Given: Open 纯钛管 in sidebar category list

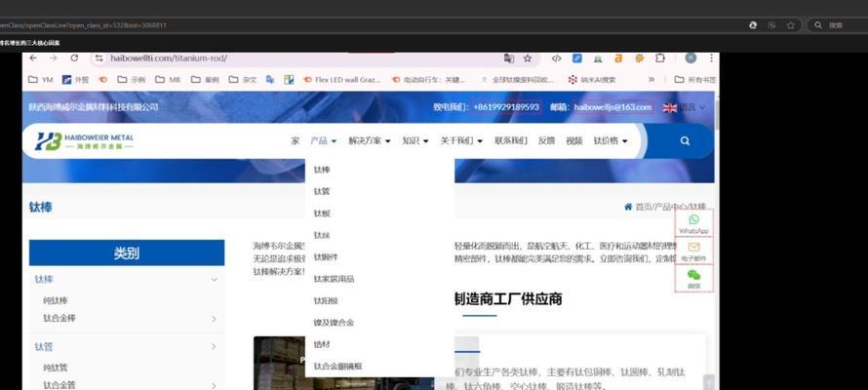Looking at the screenshot, I should point(56,368).
